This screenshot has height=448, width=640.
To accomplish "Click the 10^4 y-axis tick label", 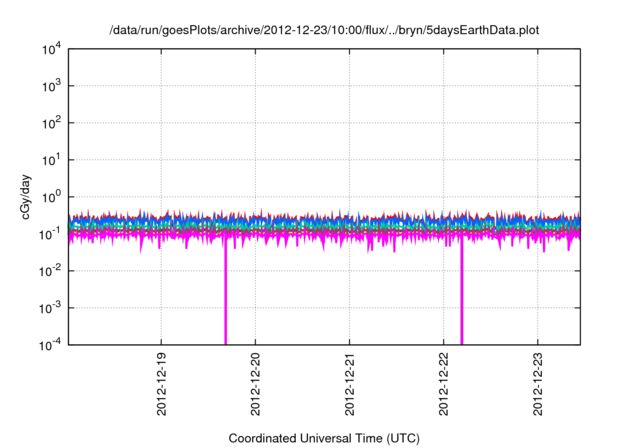I will click(51, 49).
